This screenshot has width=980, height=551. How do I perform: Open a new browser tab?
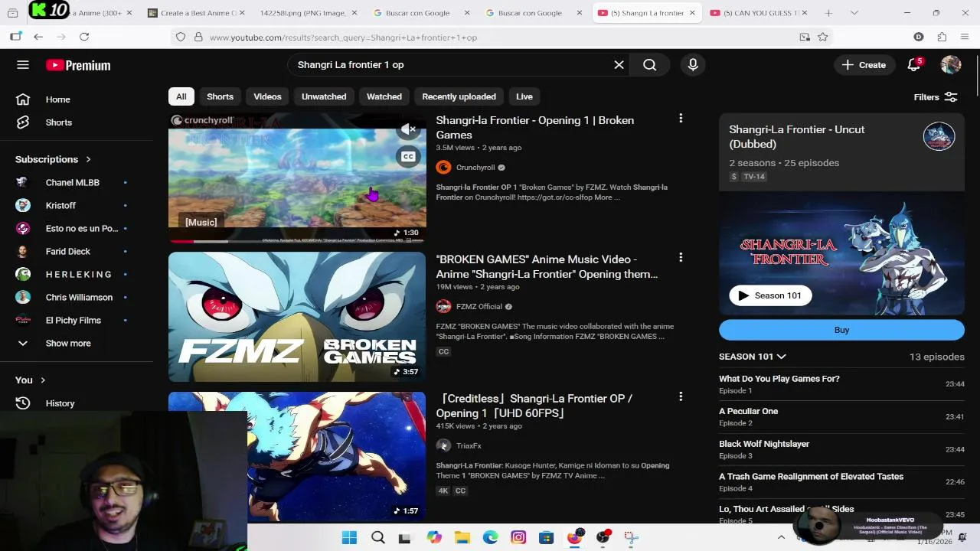[x=828, y=13]
